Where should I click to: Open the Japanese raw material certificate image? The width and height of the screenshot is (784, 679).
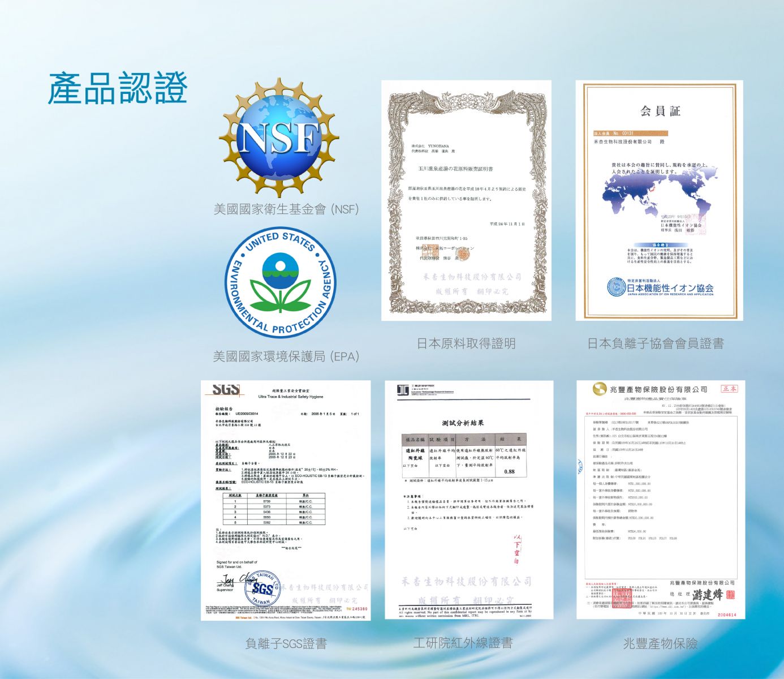click(x=466, y=200)
